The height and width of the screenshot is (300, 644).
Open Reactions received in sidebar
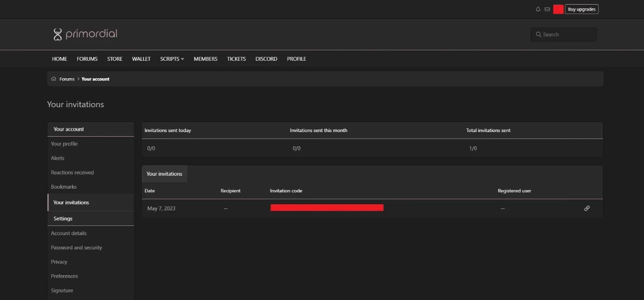72,173
